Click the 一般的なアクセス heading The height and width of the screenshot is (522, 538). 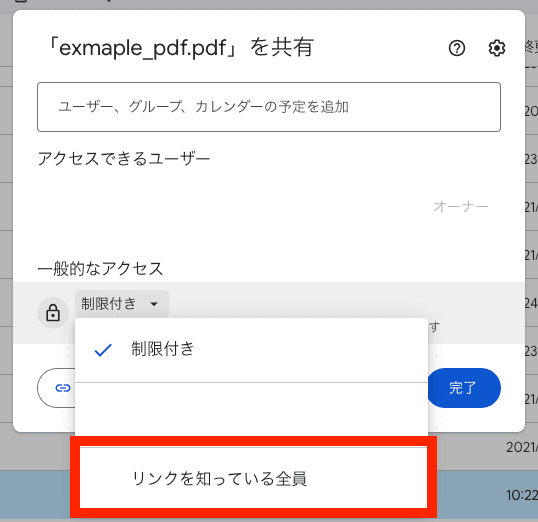[100, 269]
